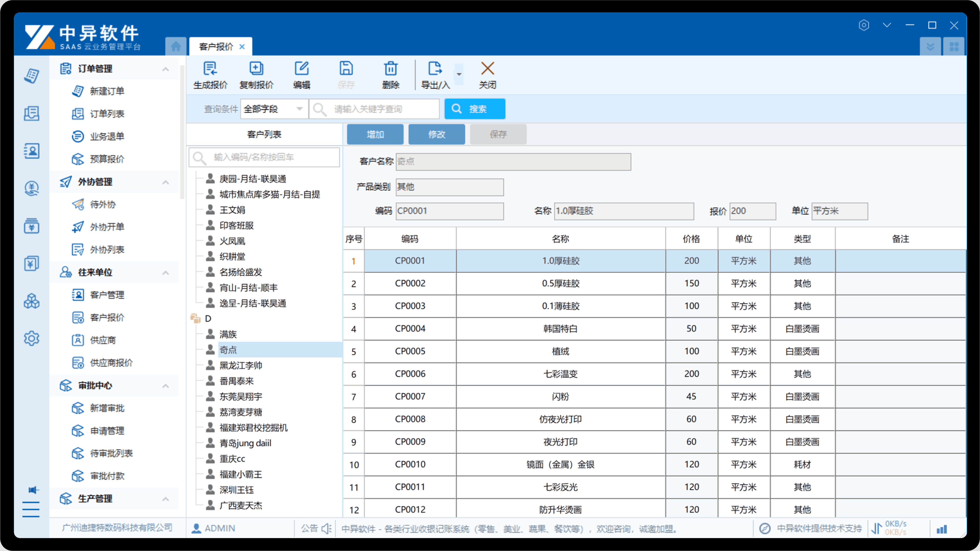Click the 价格 column header
Viewport: 980px width, 551px height.
691,239
